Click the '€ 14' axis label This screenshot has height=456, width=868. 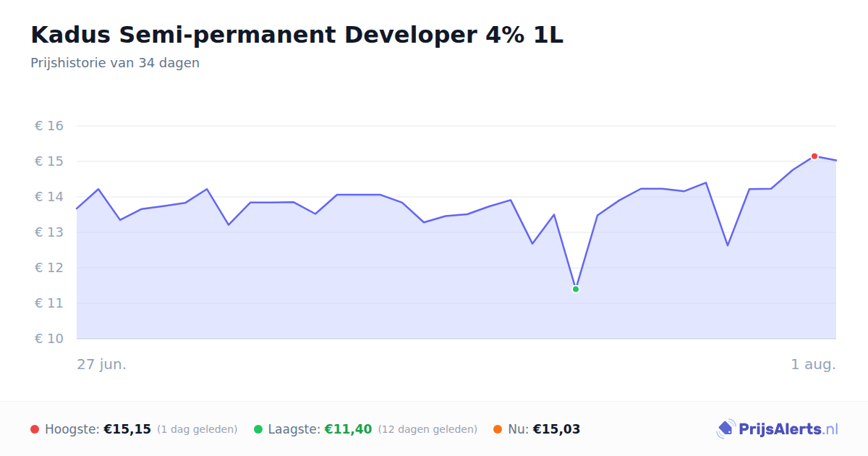[x=49, y=197]
